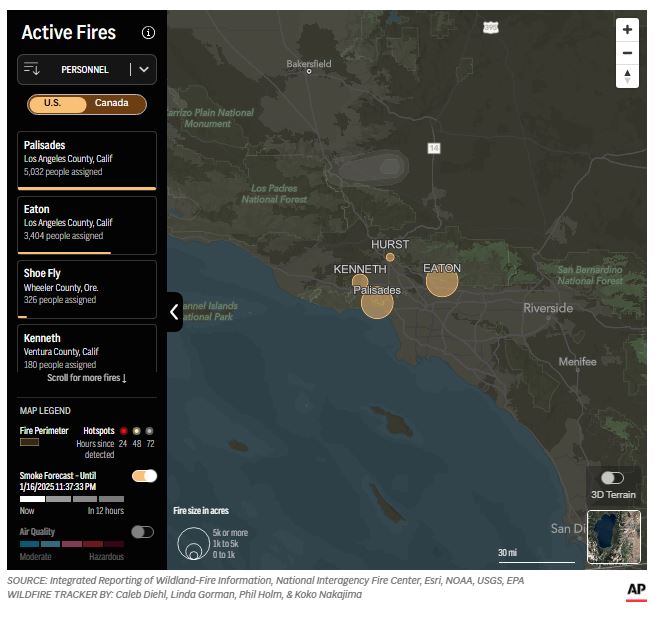Viewport: 655px width, 618px height.
Task: Toggle the 3D Terrain switch
Action: click(612, 478)
